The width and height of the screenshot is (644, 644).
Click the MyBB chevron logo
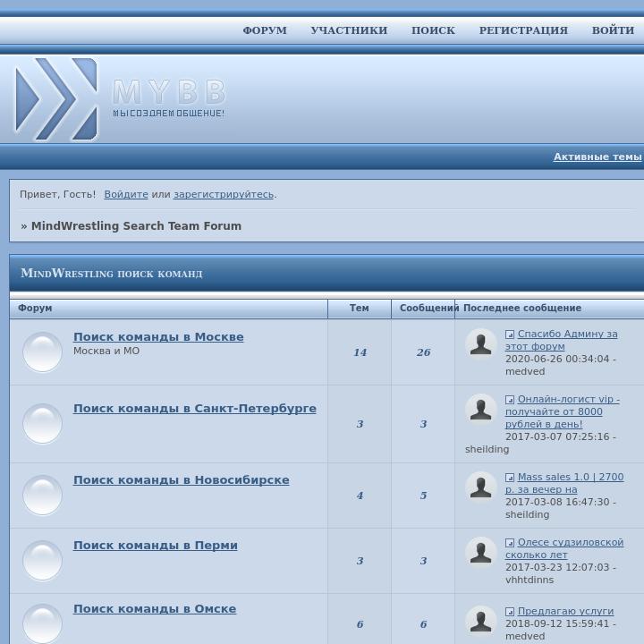click(56, 99)
